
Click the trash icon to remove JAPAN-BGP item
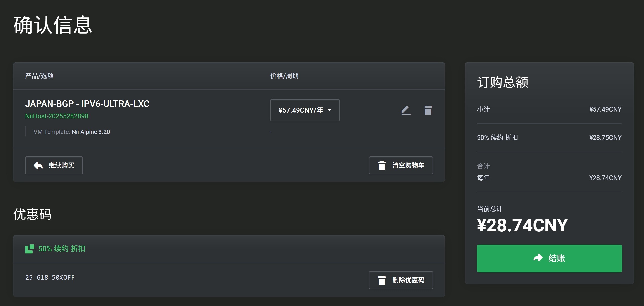click(x=428, y=110)
